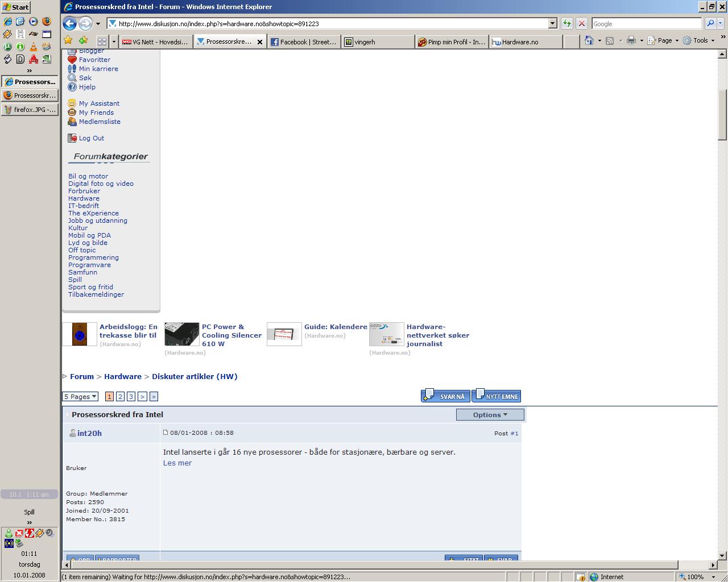The width and height of the screenshot is (728, 582).
Task: Click the IE Forward navigation button
Action: point(85,23)
